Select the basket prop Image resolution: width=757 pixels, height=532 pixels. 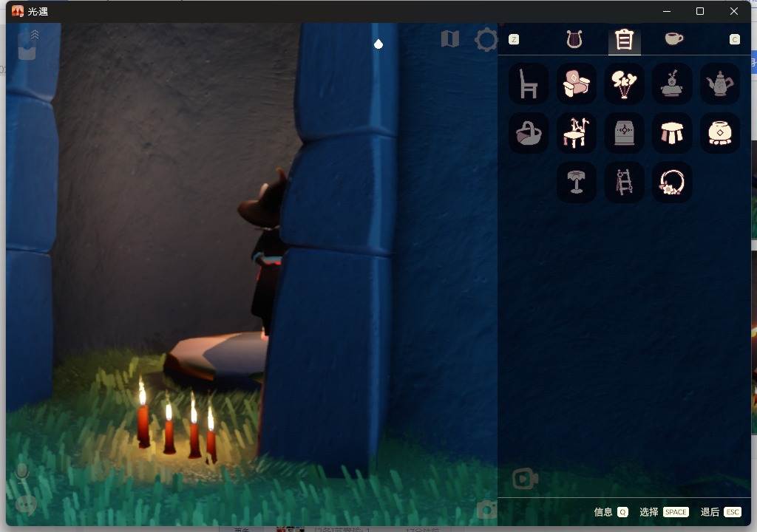pos(528,133)
